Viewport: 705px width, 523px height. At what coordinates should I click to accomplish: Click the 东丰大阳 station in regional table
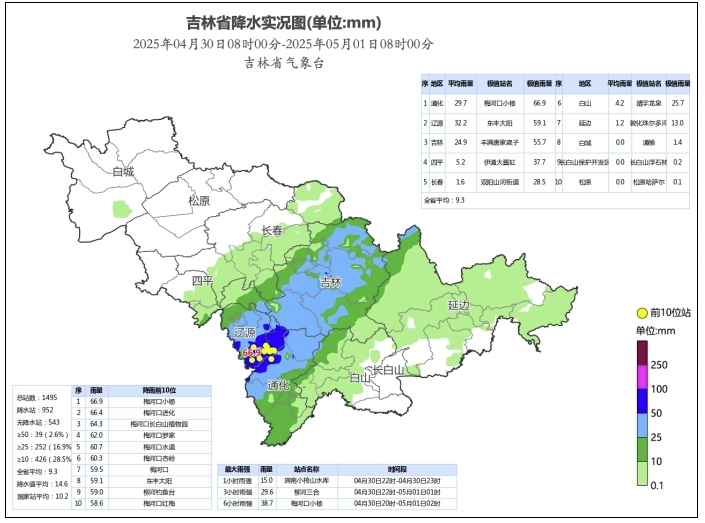pyautogui.click(x=500, y=123)
